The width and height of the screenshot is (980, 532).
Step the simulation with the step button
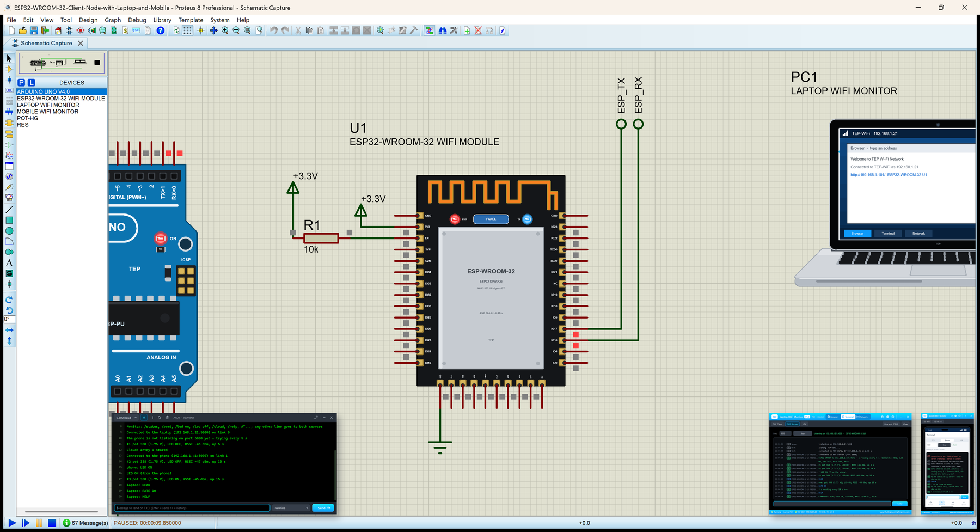[26, 523]
